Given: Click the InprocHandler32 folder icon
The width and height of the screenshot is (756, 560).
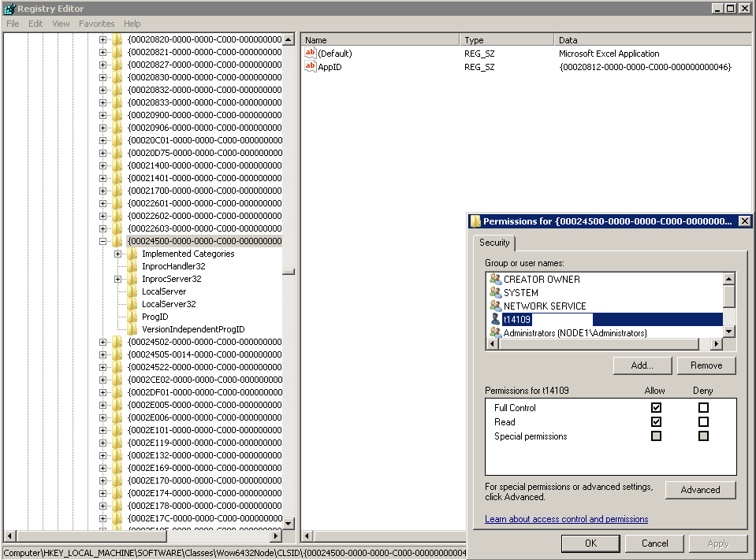Looking at the screenshot, I should (x=132, y=266).
